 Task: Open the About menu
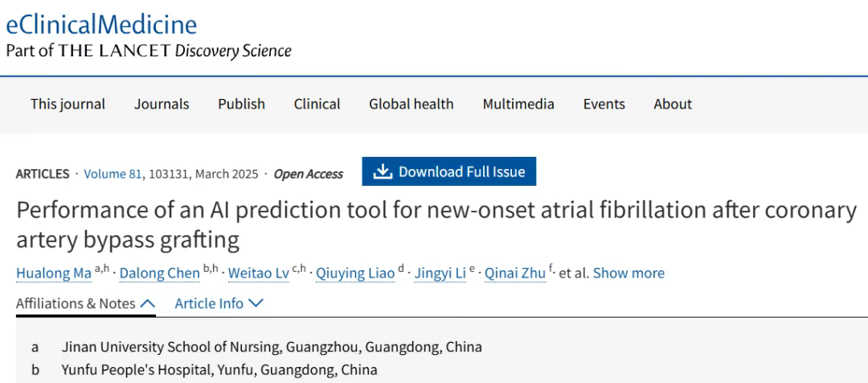[x=673, y=105]
